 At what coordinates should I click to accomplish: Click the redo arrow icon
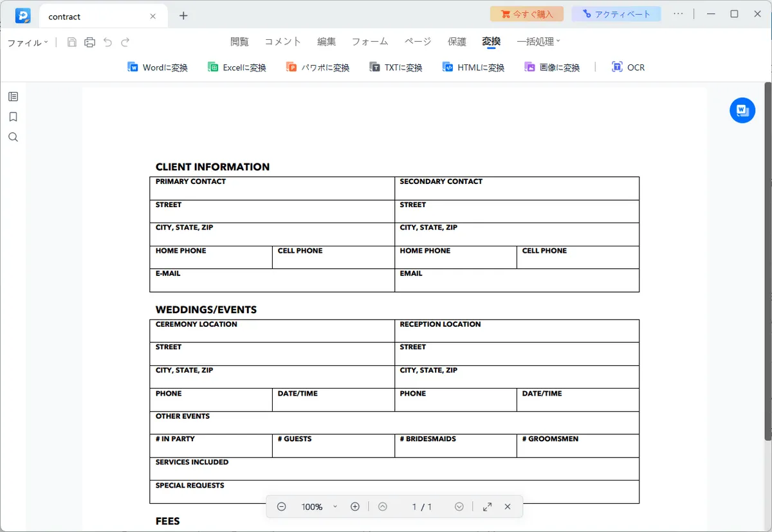coord(125,42)
